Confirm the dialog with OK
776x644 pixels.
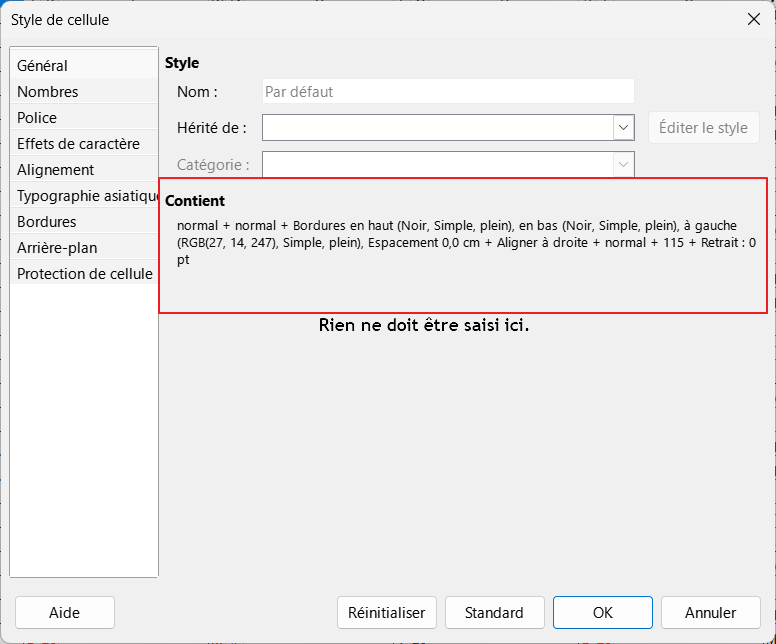point(602,613)
